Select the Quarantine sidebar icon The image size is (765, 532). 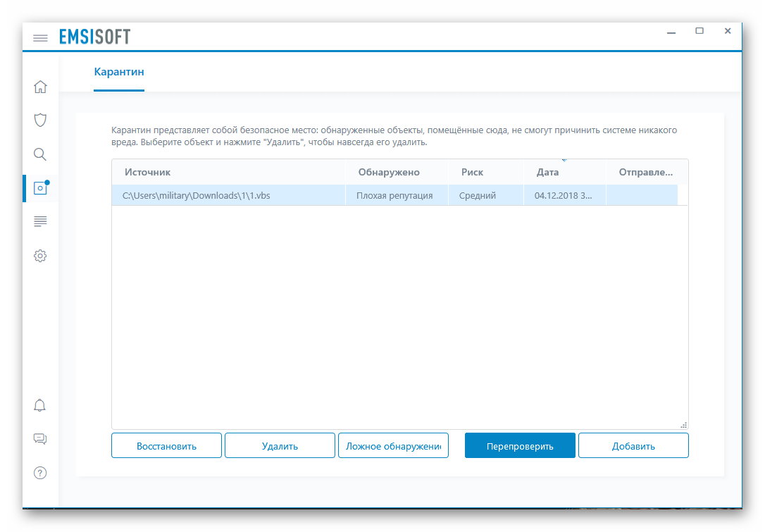click(x=41, y=187)
